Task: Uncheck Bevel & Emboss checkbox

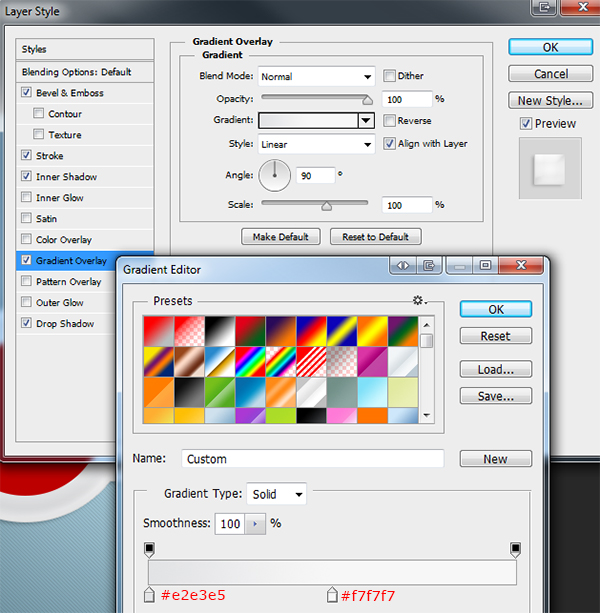Action: (26, 92)
